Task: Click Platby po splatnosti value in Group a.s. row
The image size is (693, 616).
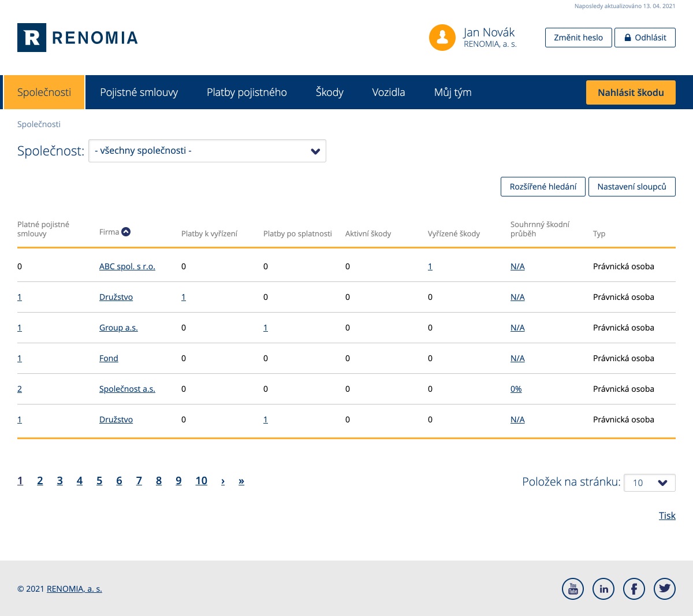Action: pos(266,328)
